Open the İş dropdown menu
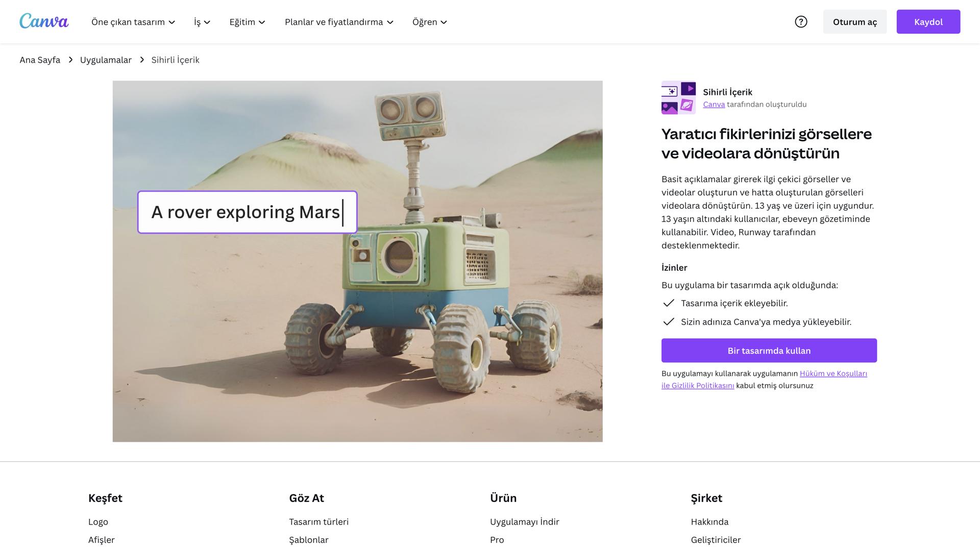The width and height of the screenshot is (980, 551). pos(202,22)
